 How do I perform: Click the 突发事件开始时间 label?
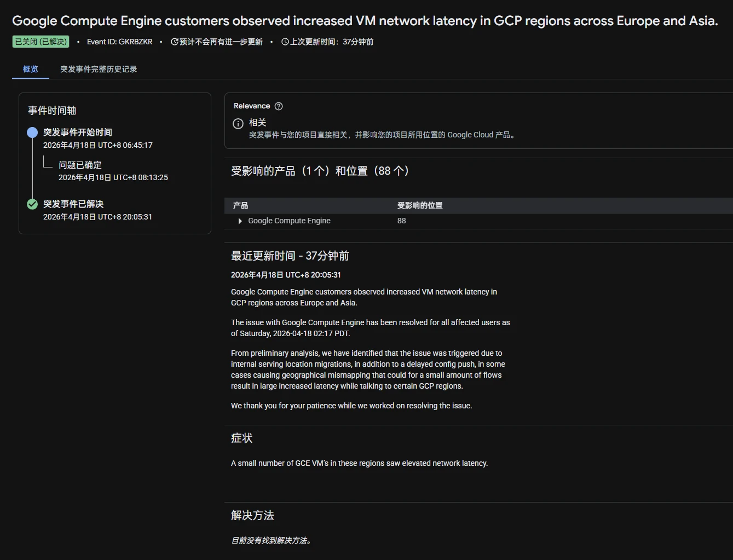click(x=78, y=132)
